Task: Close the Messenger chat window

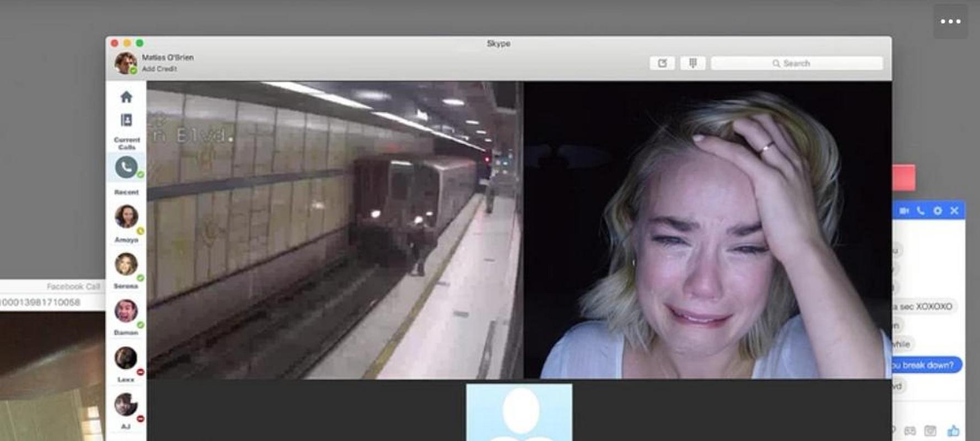Action: 955,211
